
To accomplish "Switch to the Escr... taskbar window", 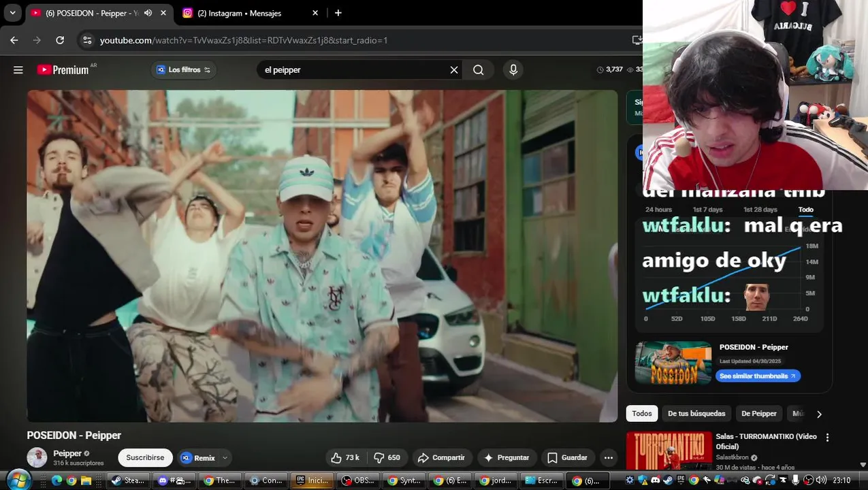I will pos(542,480).
